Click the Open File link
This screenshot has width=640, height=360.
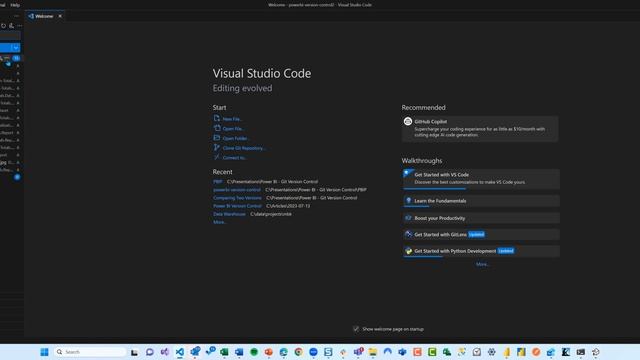point(228,129)
